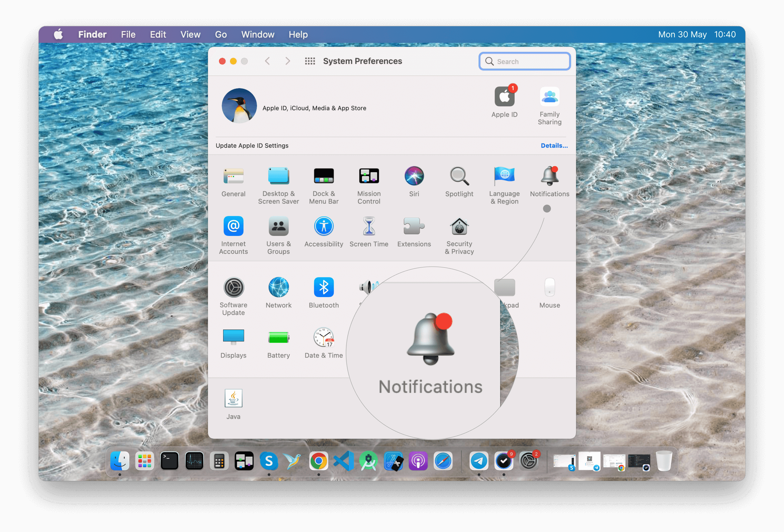The height and width of the screenshot is (532, 784).
Task: Open Terminal from the Dock
Action: click(x=170, y=461)
